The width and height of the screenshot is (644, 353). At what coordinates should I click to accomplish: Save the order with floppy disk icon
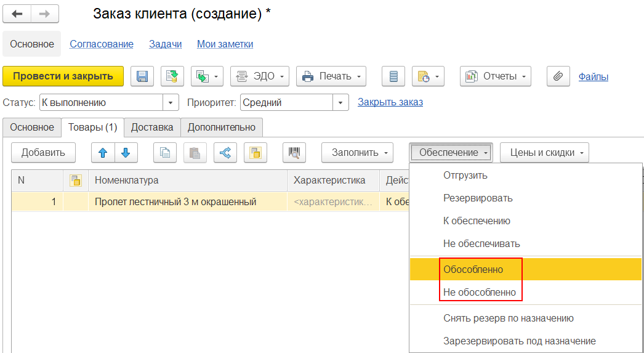[142, 76]
